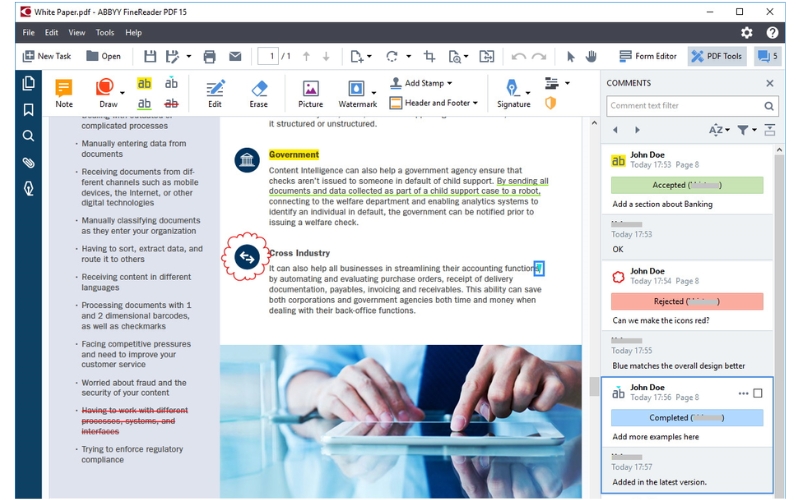Screen dimensions: 800x500
Task: Click the Watermark tool
Action: tap(357, 93)
